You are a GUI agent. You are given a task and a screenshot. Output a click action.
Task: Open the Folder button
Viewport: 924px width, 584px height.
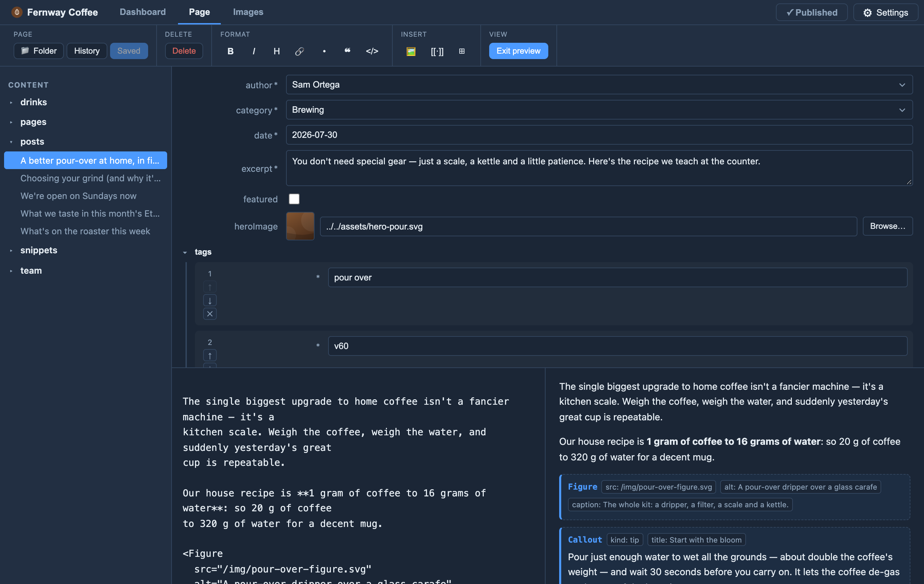pyautogui.click(x=39, y=51)
